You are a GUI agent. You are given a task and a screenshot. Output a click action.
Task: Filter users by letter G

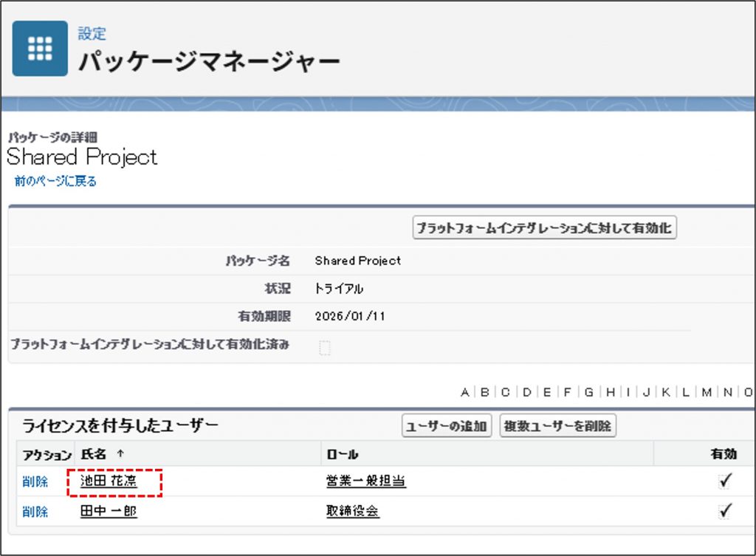click(x=589, y=391)
